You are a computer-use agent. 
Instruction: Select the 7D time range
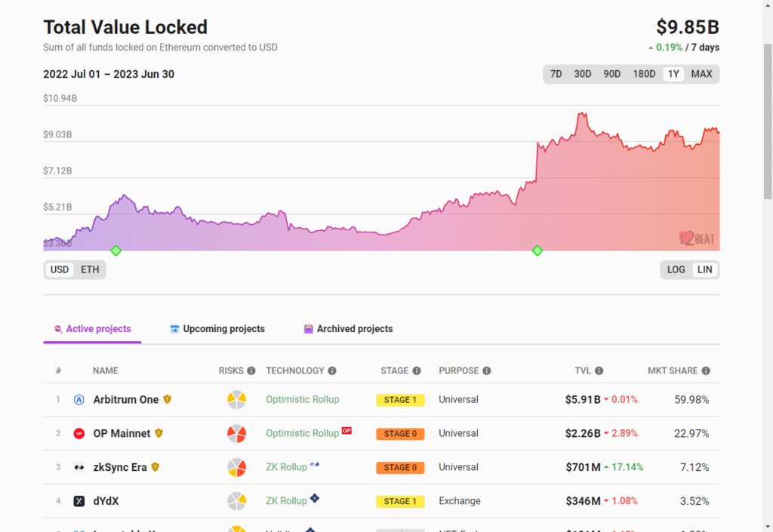(x=556, y=75)
